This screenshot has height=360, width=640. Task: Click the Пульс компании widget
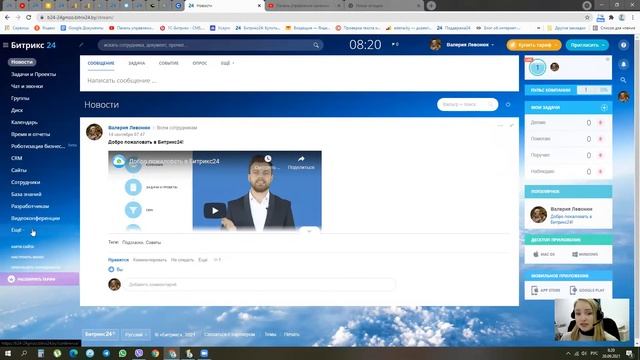click(x=568, y=90)
